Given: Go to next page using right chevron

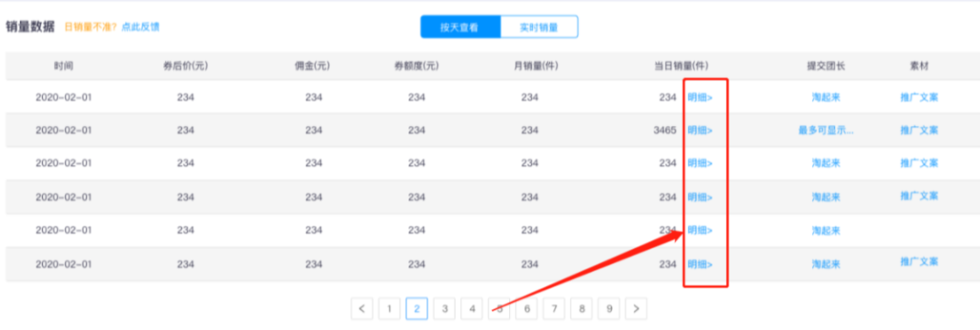Looking at the screenshot, I should click(636, 308).
